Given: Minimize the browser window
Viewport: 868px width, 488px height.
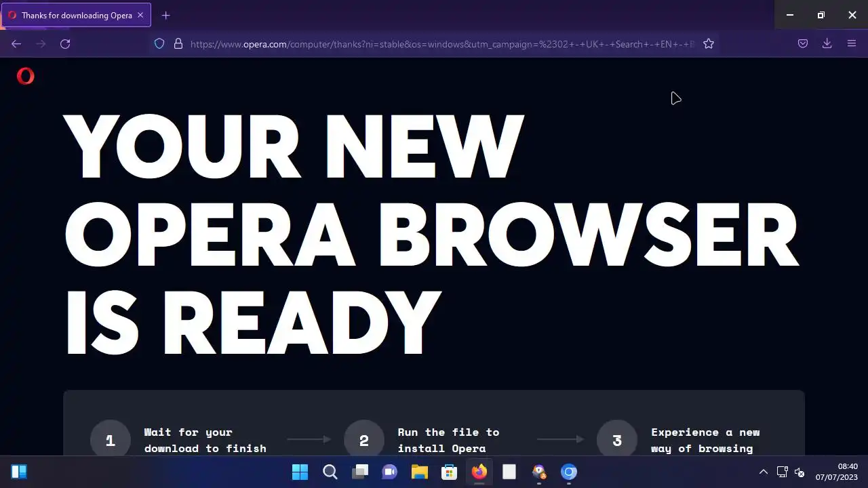Looking at the screenshot, I should [x=790, y=15].
